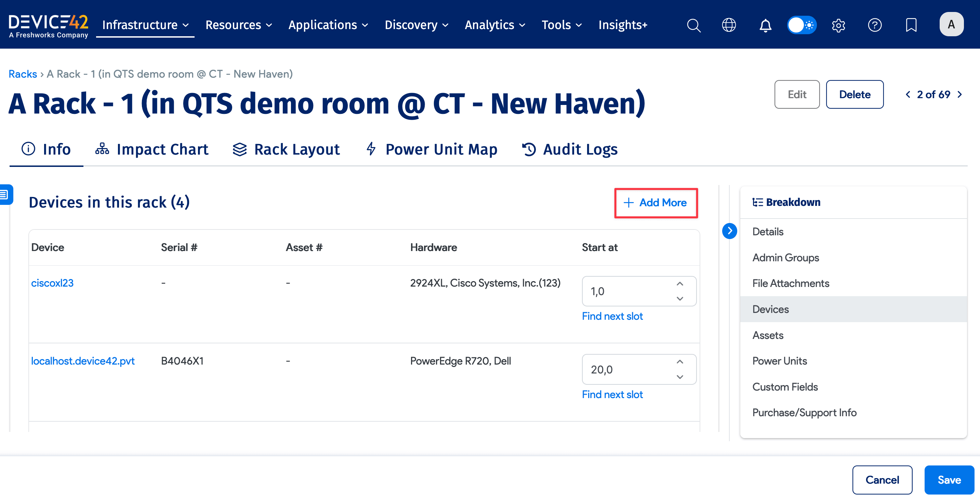Open the global search
This screenshot has width=980, height=500.
(693, 25)
